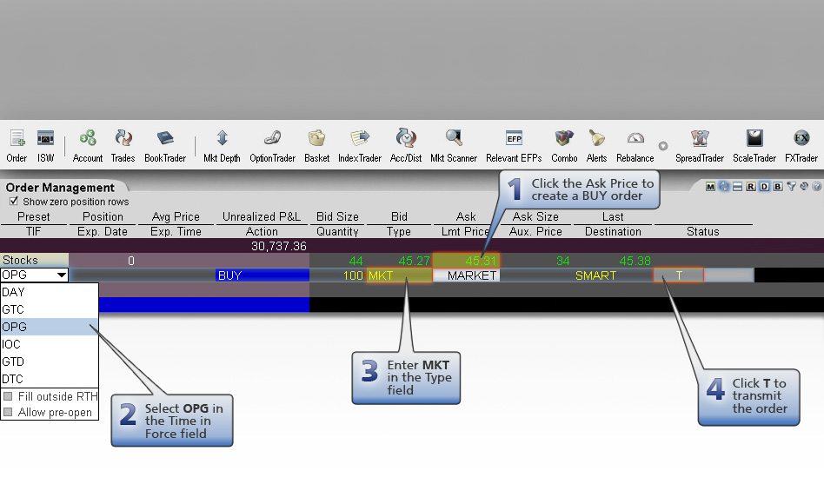
Task: Click the D icon in Order Management header
Action: coord(765,187)
